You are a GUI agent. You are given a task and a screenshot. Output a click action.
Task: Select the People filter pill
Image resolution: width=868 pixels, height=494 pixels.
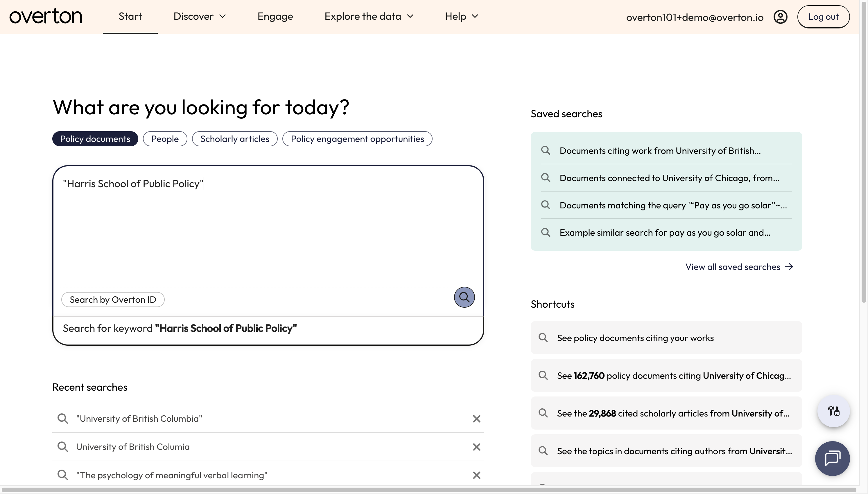(x=165, y=139)
